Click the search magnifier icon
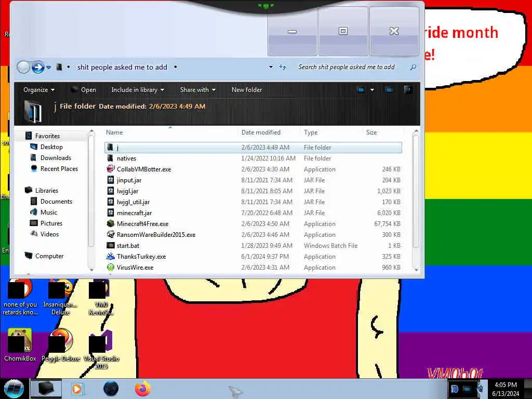The width and height of the screenshot is (532, 399). 413,67
